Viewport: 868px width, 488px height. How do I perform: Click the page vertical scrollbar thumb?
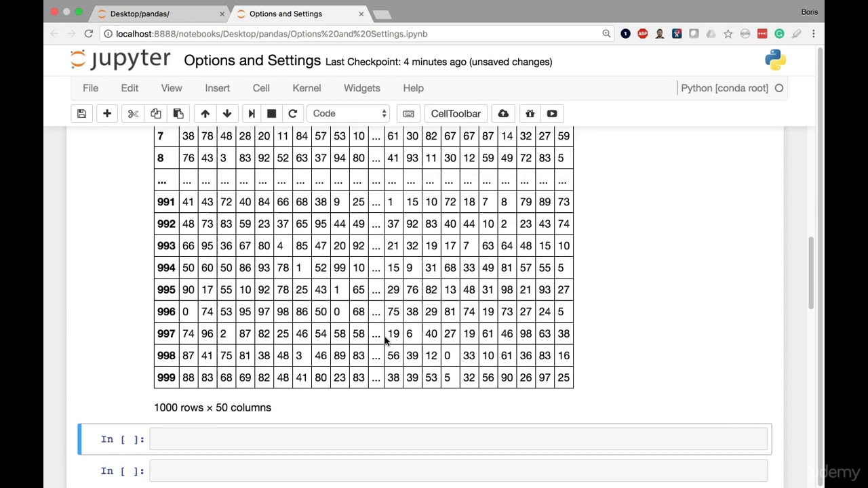tap(811, 273)
